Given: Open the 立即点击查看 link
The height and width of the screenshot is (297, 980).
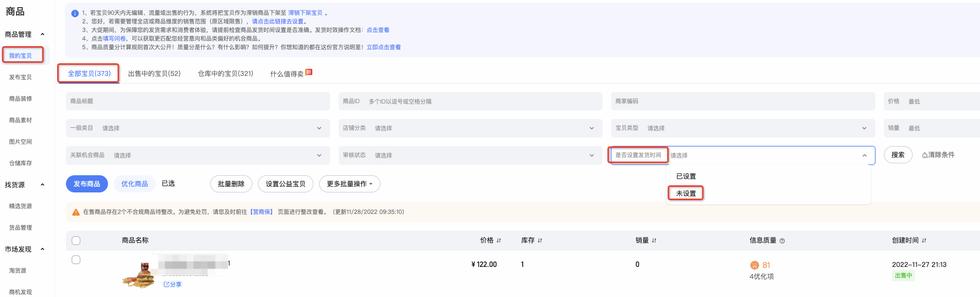Looking at the screenshot, I should pyautogui.click(x=384, y=47).
